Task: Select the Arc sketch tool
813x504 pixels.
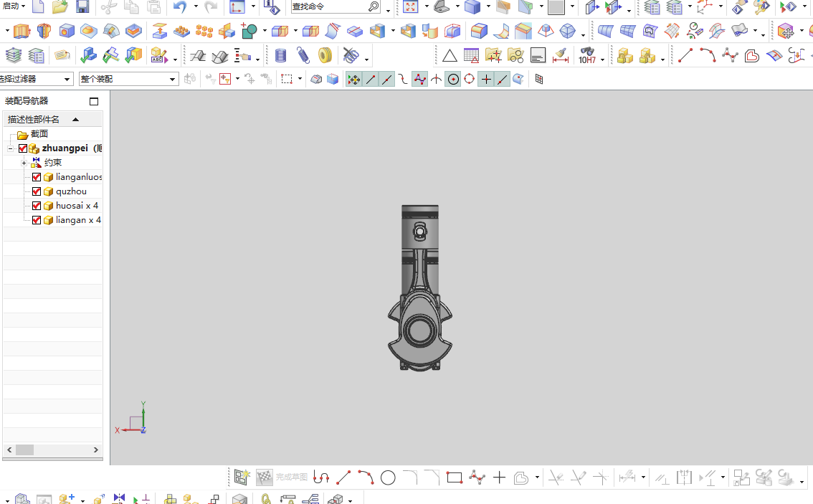Action: point(366,477)
